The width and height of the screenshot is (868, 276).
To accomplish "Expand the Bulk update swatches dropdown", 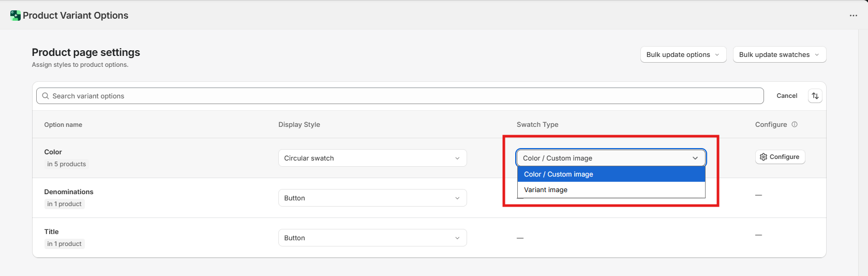I will (779, 54).
